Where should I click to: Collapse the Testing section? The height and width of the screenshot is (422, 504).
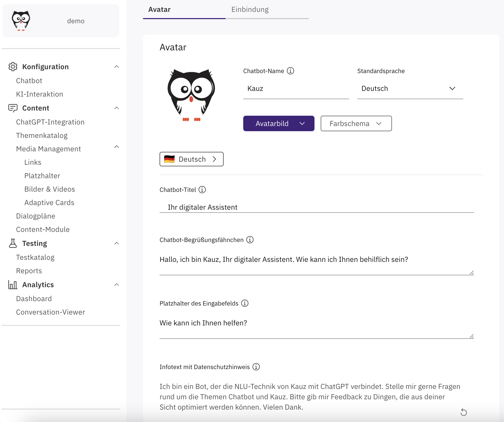[x=117, y=243]
